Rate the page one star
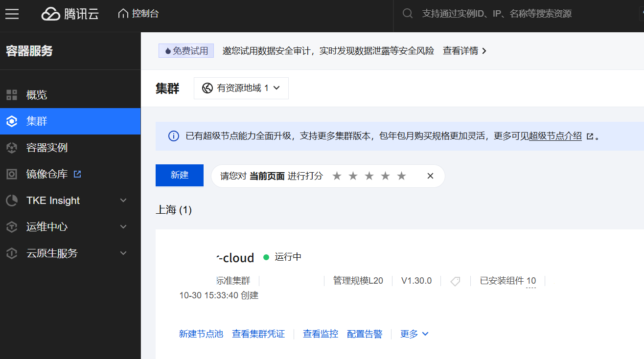Screen dimensions: 644x359 point(337,176)
